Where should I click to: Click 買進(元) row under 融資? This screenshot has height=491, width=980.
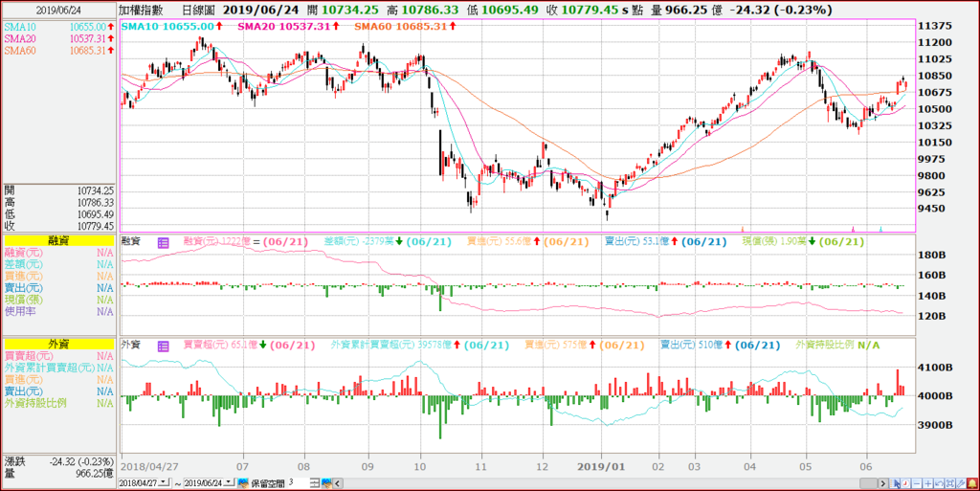(x=58, y=276)
